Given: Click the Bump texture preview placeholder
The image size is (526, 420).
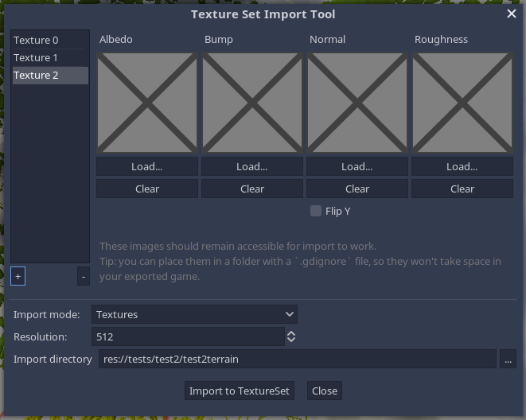Looking at the screenshot, I should coord(252,103).
